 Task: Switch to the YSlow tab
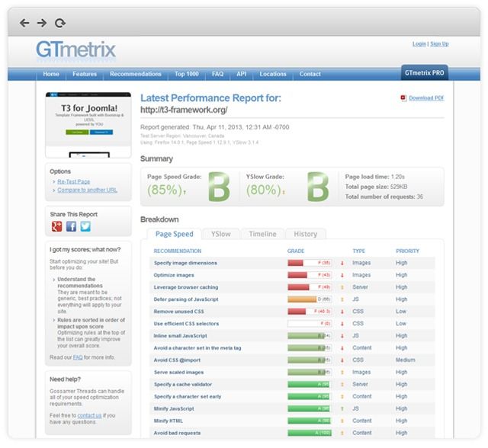[221, 234]
